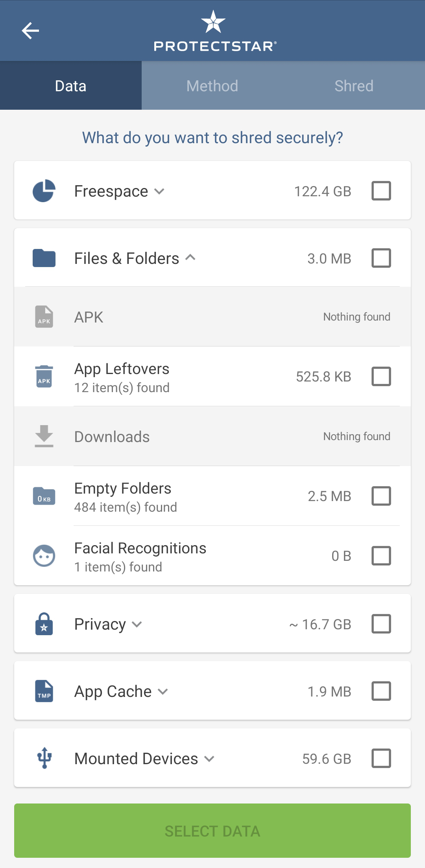Tap the Files & Folders label
The image size is (425, 868).
coord(127,258)
